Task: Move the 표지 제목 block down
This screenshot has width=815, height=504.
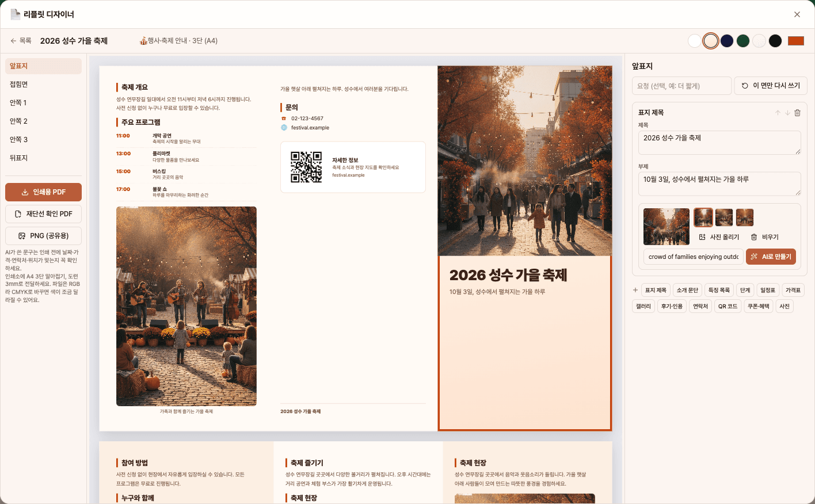Action: (x=787, y=113)
